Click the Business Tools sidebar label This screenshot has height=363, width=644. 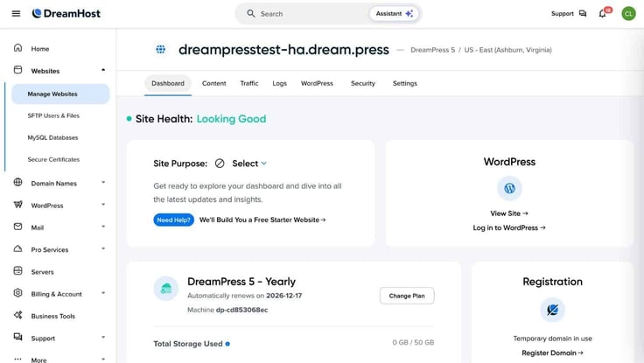click(53, 316)
